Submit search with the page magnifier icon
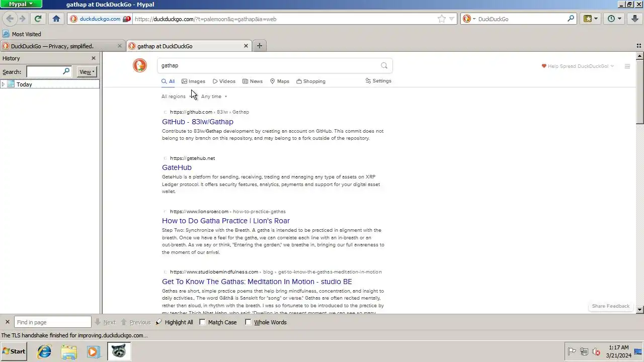644x362 pixels. coord(384,65)
